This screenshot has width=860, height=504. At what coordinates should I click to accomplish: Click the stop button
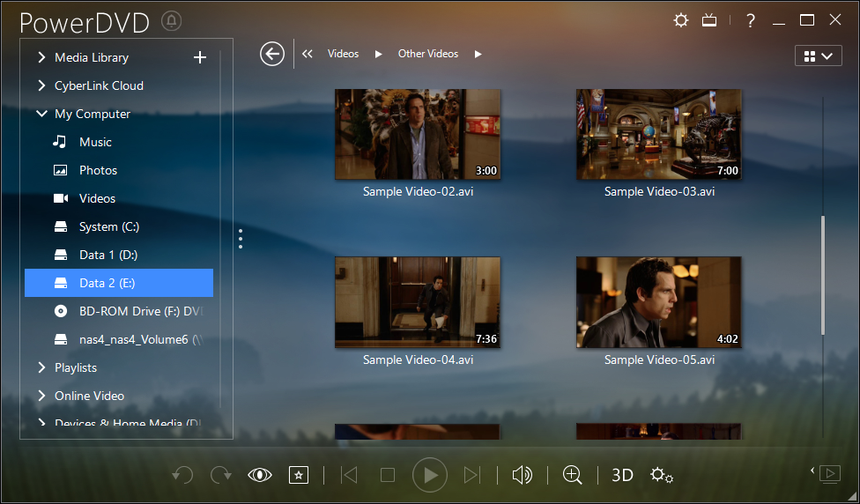click(388, 475)
